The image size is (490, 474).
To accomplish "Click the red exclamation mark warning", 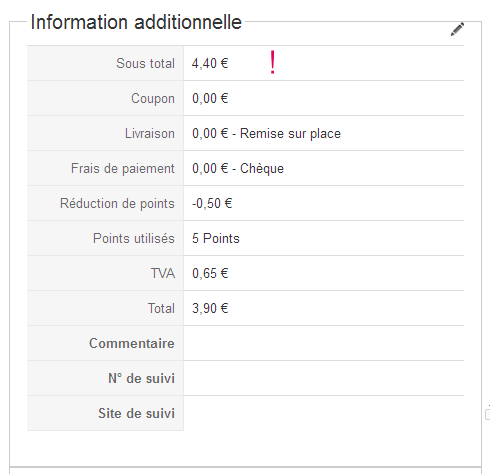I will (x=273, y=62).
